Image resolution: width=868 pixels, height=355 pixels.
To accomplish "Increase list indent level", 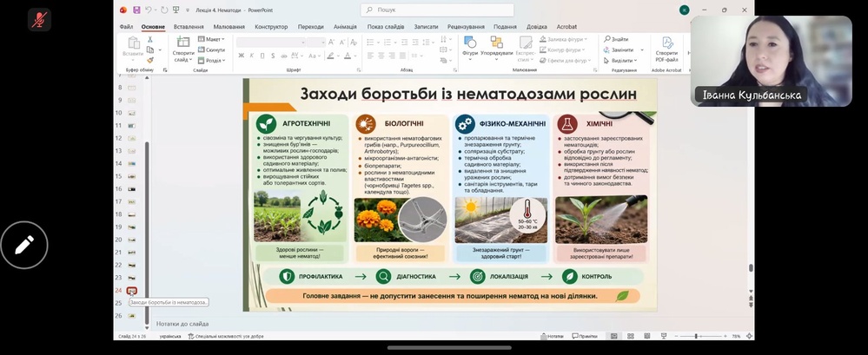I will tap(414, 42).
